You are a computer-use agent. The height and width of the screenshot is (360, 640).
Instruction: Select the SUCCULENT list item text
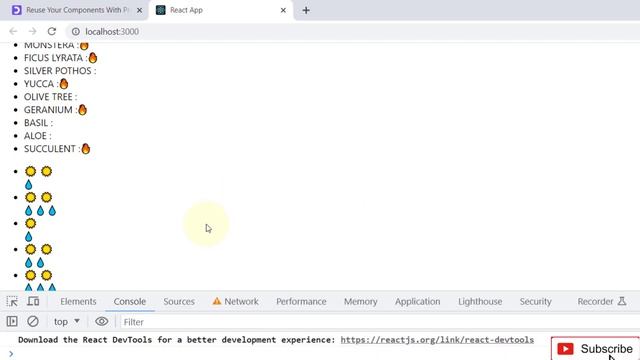click(x=50, y=149)
